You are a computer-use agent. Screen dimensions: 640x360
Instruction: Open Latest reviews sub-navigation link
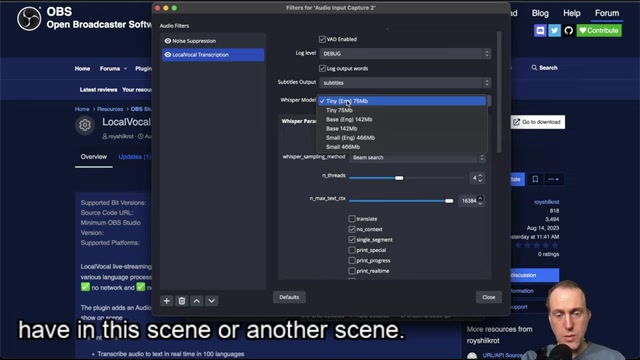pyautogui.click(x=98, y=90)
